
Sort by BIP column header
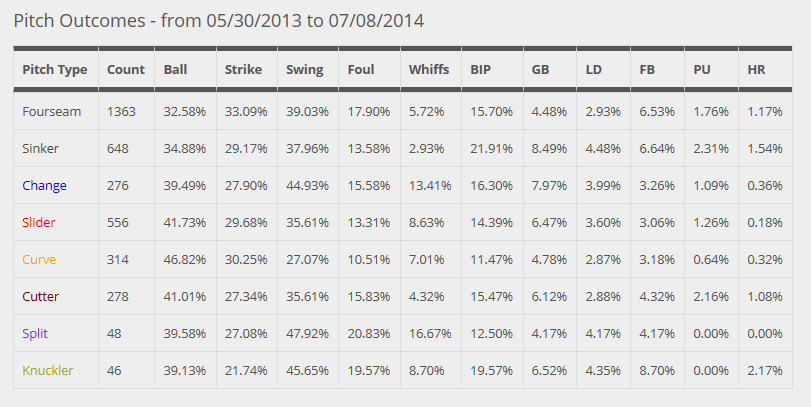click(x=480, y=70)
